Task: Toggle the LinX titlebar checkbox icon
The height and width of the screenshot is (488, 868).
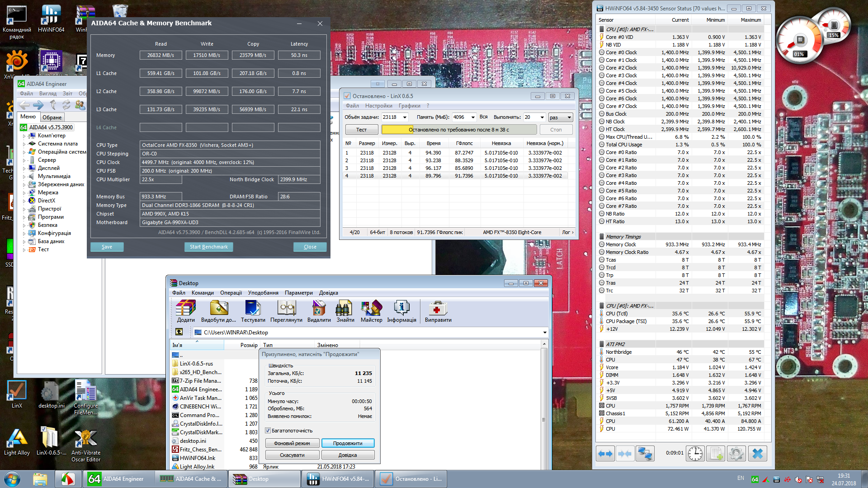Action: (x=347, y=96)
